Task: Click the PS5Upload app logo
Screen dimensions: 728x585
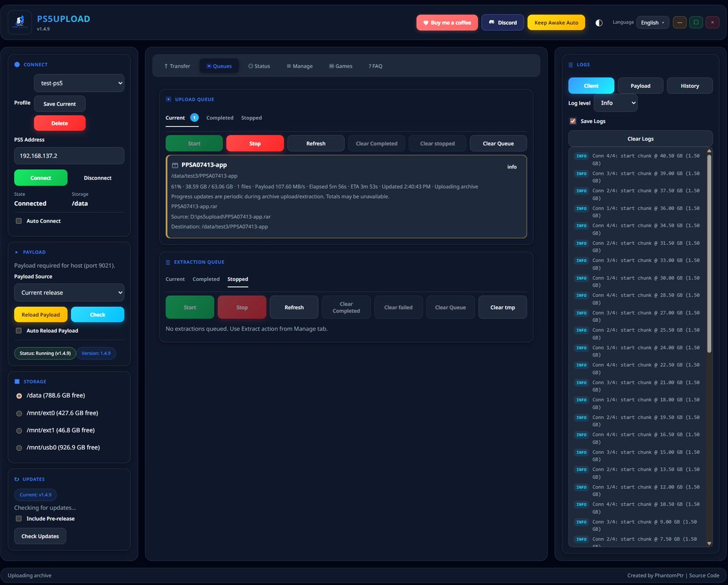Action: tap(19, 22)
